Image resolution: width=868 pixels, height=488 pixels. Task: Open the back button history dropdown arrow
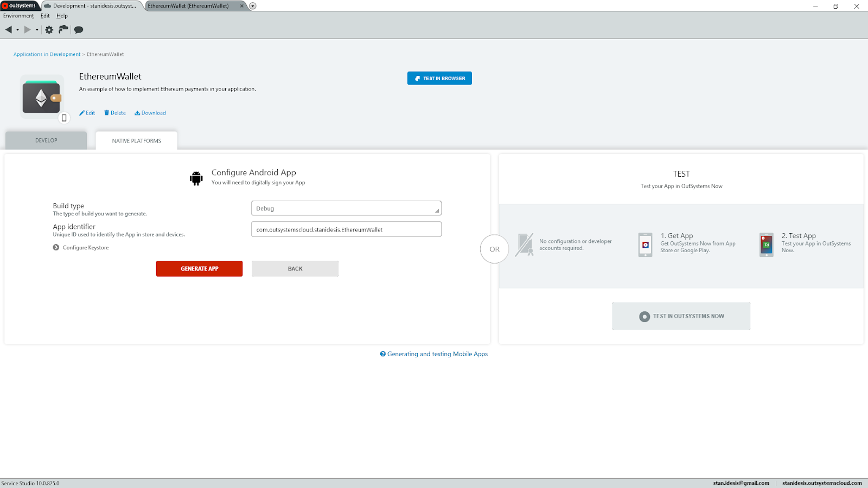click(x=16, y=29)
